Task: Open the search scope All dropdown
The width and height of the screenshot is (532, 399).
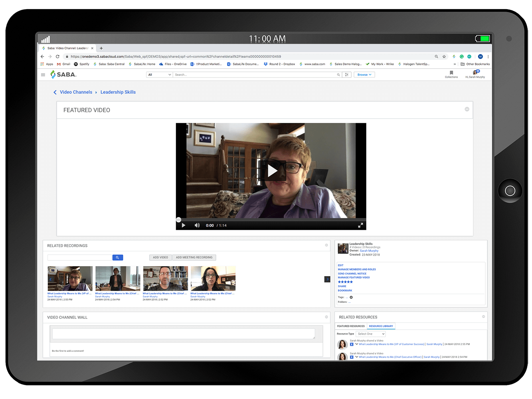Action: click(x=159, y=75)
